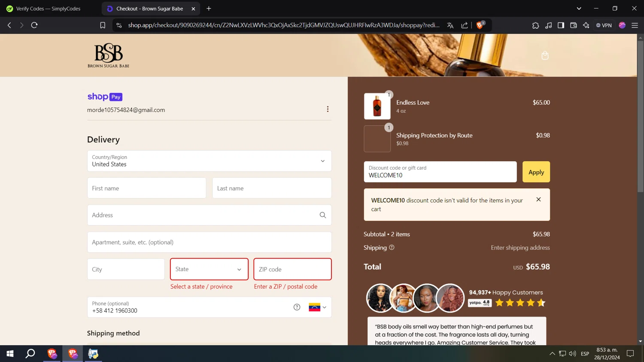Open the State selection dropdown
644x362 pixels.
click(209, 269)
